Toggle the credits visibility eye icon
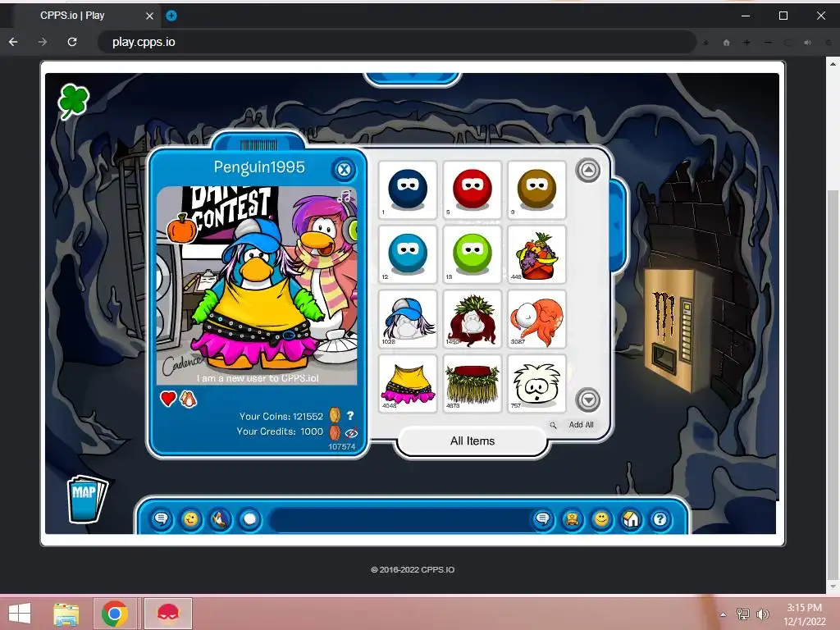The height and width of the screenshot is (630, 840). pos(351,432)
